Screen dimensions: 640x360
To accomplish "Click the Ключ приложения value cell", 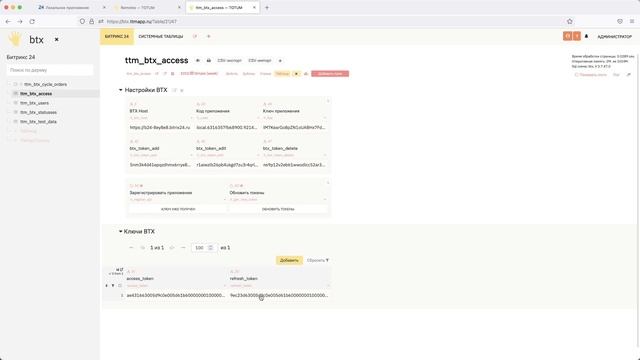I will [294, 128].
